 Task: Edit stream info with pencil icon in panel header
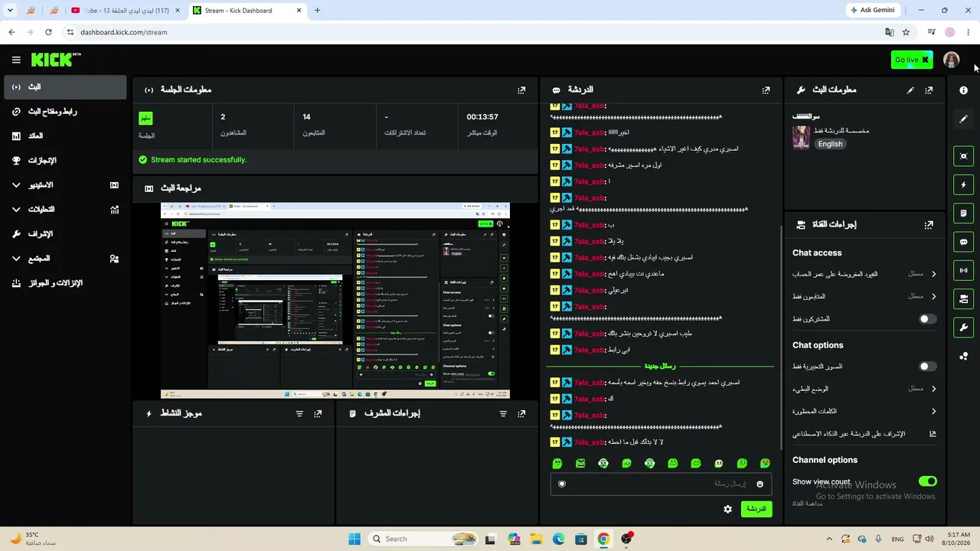click(910, 90)
